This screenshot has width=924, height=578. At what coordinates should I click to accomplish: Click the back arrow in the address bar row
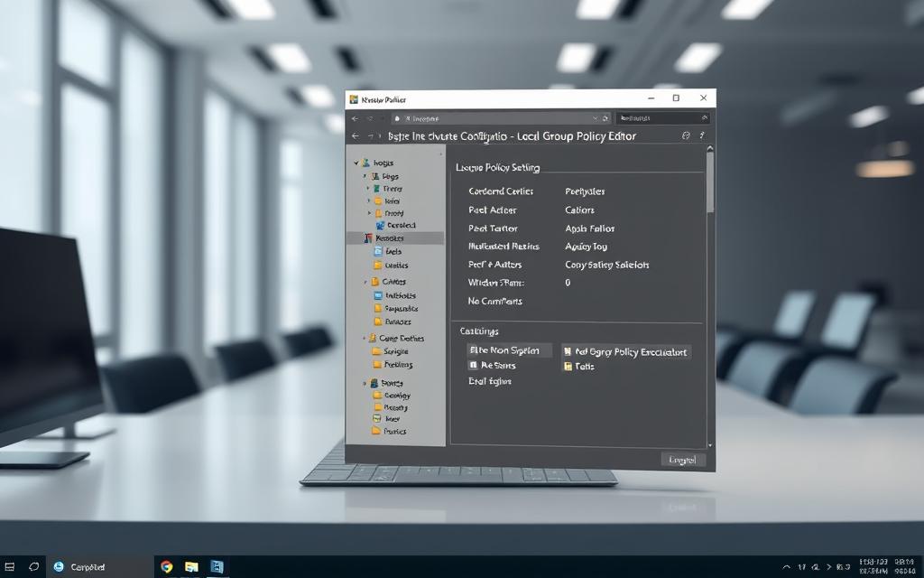coord(355,118)
